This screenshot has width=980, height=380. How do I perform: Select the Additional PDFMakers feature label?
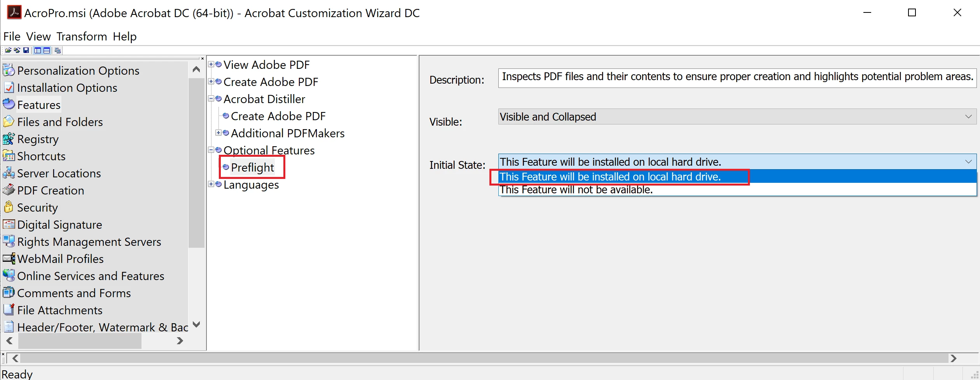[288, 133]
